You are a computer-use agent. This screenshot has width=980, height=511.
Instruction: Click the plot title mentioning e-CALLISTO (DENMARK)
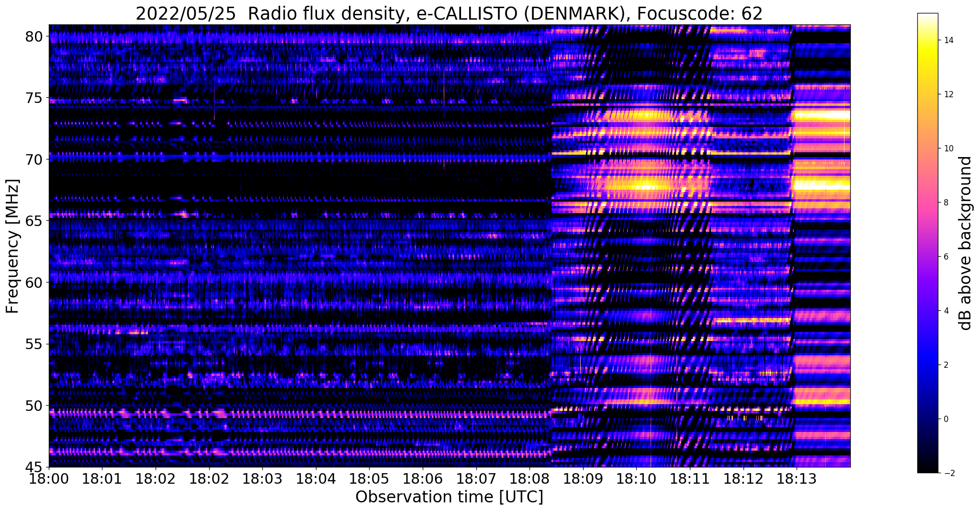[x=449, y=13]
